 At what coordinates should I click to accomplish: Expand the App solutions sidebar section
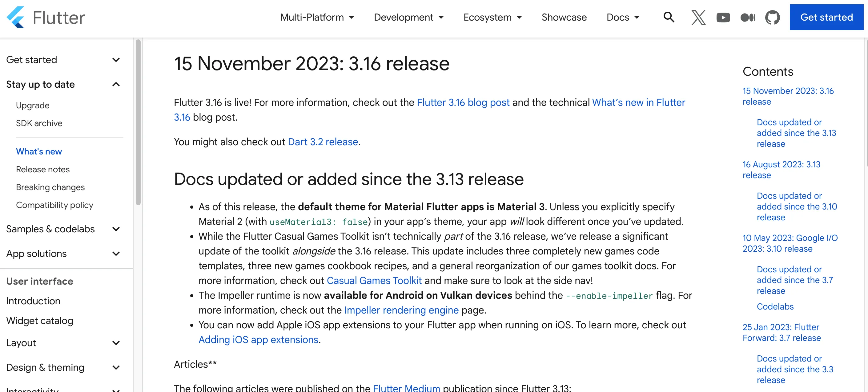[x=116, y=254]
